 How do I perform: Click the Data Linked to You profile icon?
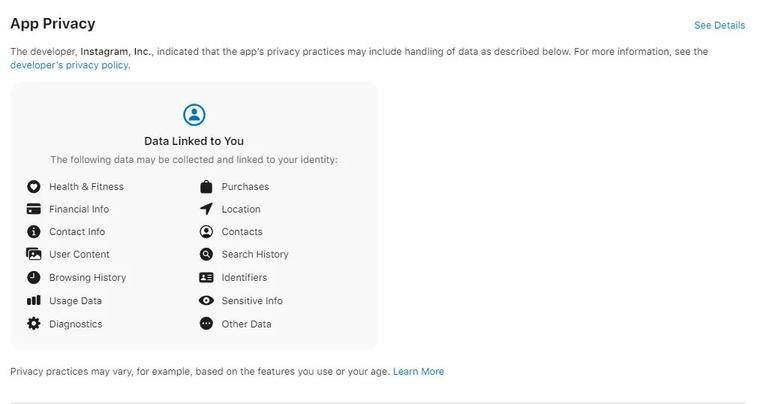(194, 115)
